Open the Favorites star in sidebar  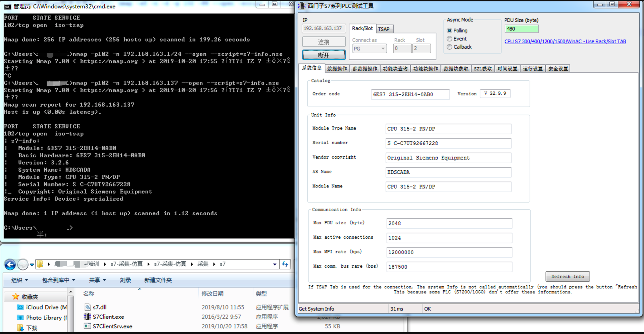[15, 296]
